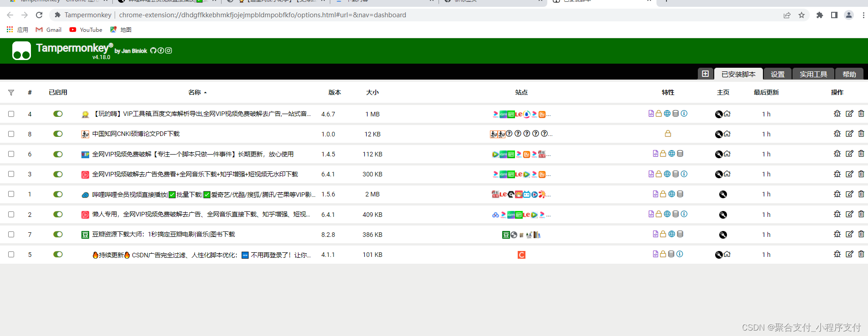Image resolution: width=868 pixels, height=336 pixels.
Task: Toggle off the CNKI script switch
Action: (x=58, y=134)
